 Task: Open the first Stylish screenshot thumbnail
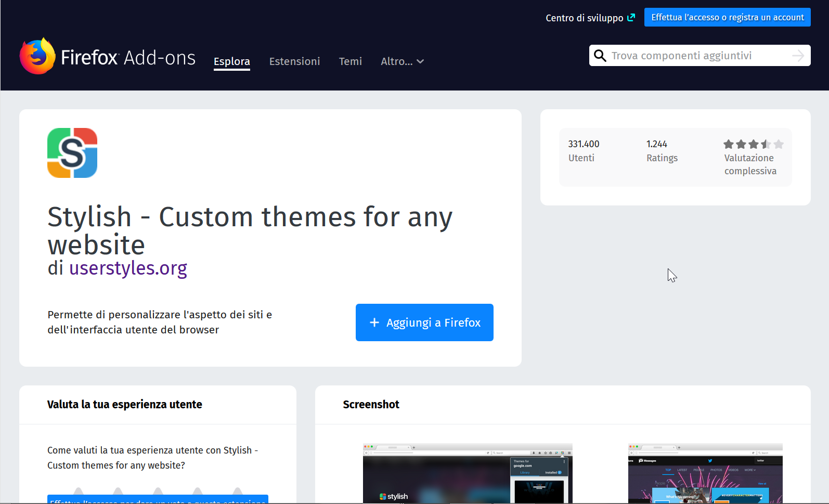tap(468, 473)
